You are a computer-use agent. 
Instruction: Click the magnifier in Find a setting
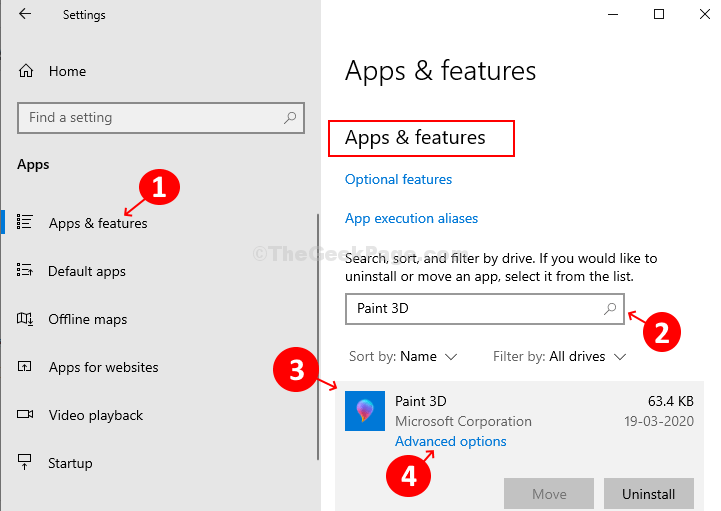(x=290, y=118)
